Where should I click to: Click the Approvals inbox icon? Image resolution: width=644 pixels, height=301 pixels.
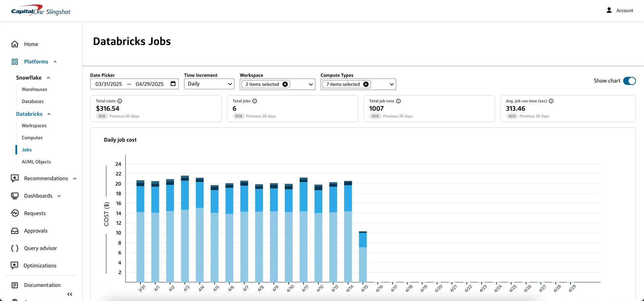coord(15,231)
